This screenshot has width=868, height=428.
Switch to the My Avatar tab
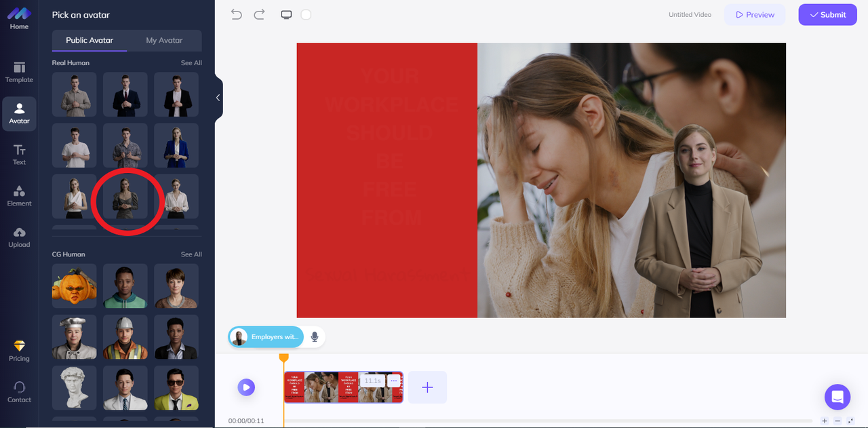[x=164, y=41]
